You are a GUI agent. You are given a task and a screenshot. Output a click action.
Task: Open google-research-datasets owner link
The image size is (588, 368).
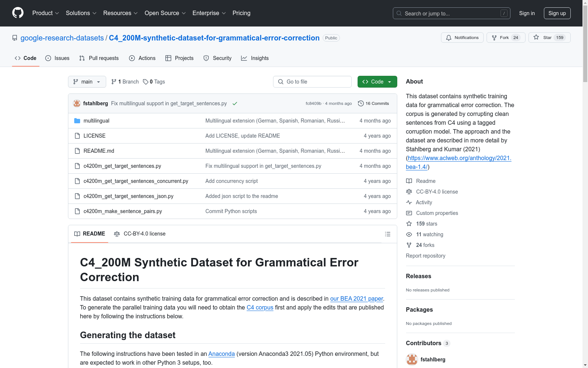click(x=62, y=38)
